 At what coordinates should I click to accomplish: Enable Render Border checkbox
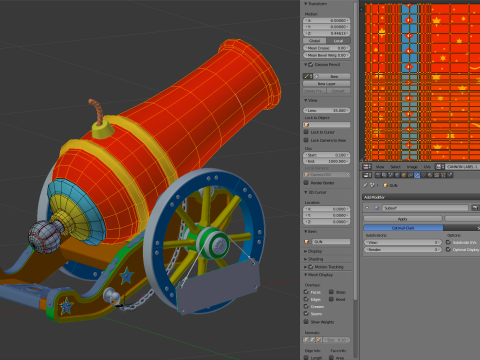click(x=306, y=182)
